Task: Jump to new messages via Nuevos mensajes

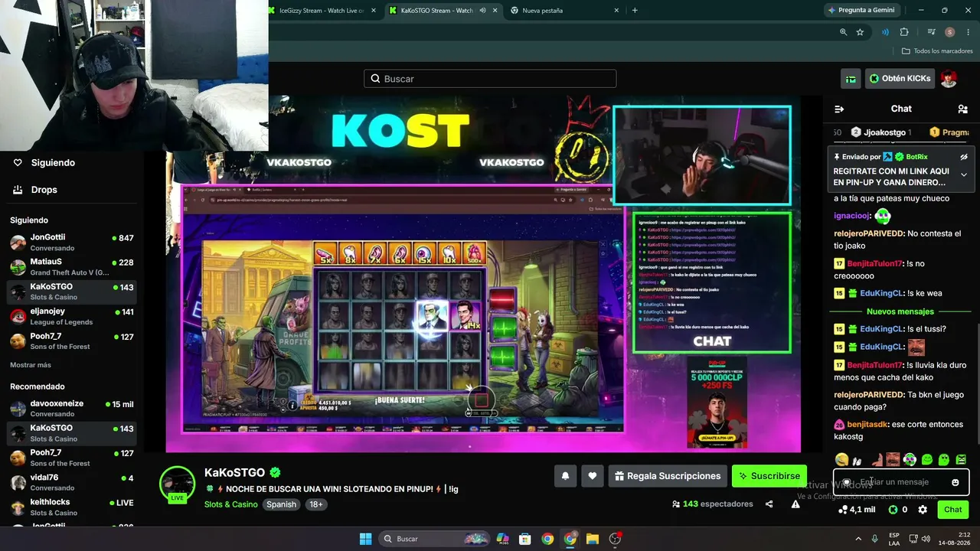Action: 900,311
